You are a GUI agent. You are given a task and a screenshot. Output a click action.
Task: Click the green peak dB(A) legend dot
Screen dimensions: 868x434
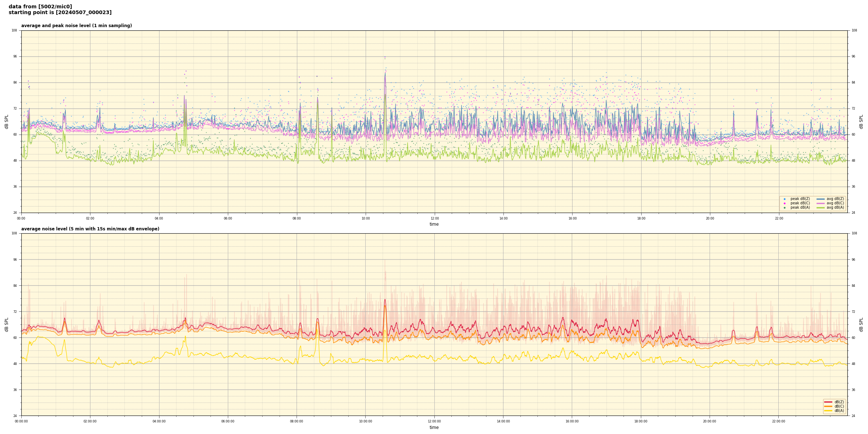pos(784,208)
